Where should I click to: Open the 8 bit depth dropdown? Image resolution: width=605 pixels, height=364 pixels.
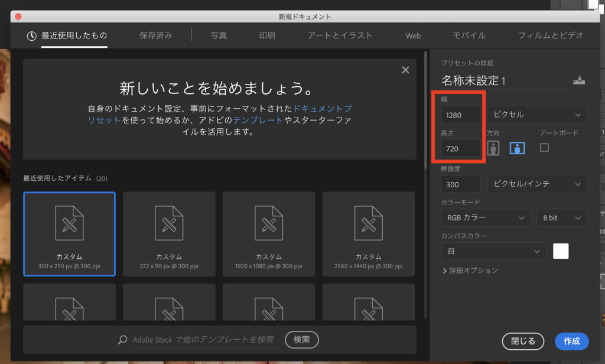(x=562, y=217)
